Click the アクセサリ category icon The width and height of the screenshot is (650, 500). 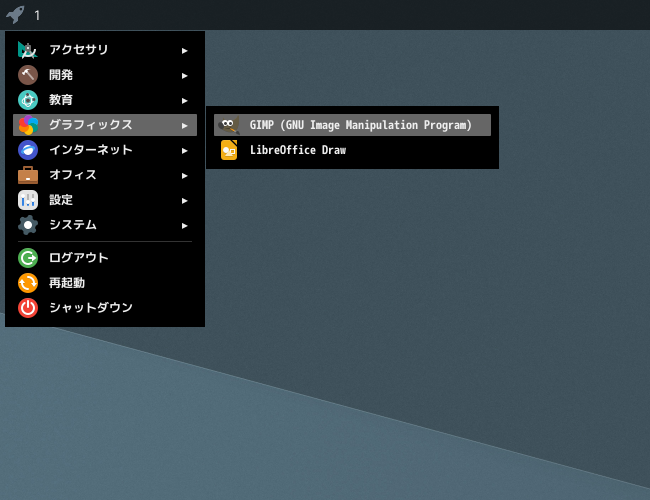(28, 50)
